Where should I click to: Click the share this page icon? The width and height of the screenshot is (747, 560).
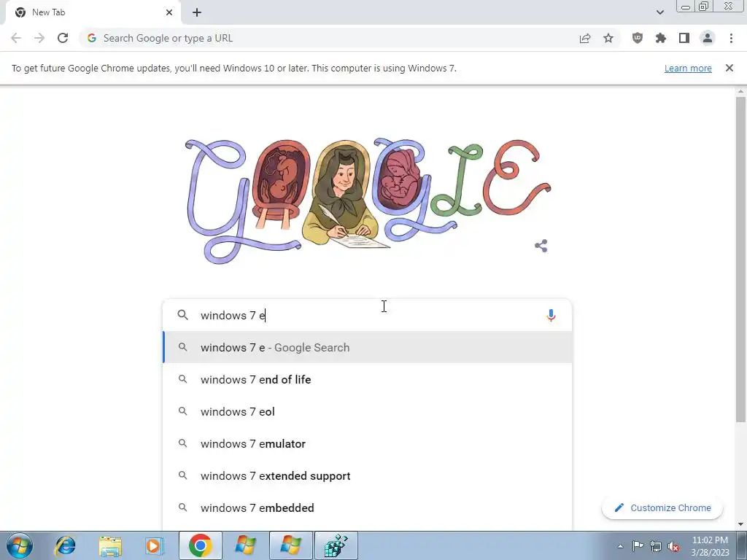(x=585, y=38)
